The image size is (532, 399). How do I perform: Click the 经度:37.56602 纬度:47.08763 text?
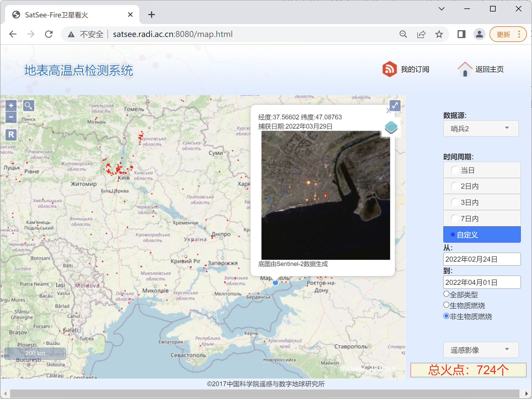coord(300,117)
